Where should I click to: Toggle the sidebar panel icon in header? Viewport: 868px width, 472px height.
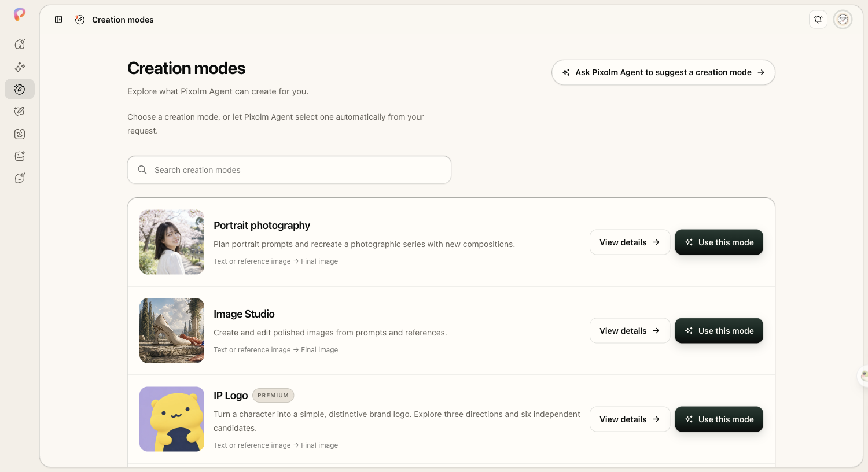(58, 20)
